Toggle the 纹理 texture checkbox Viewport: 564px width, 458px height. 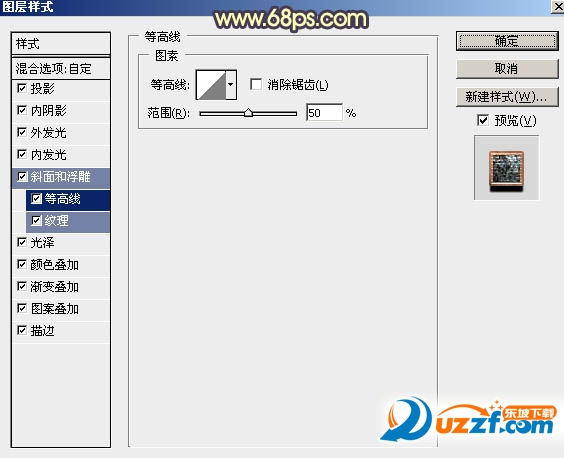click(36, 220)
